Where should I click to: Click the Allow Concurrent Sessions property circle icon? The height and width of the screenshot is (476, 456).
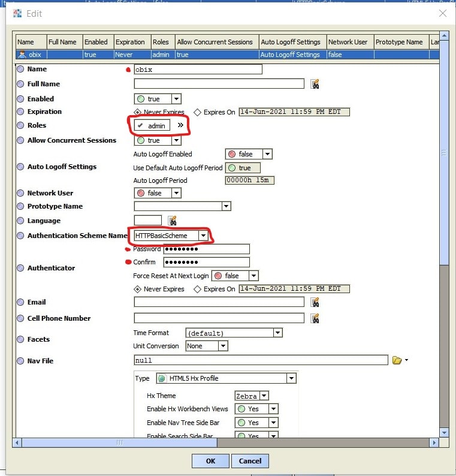[20, 140]
